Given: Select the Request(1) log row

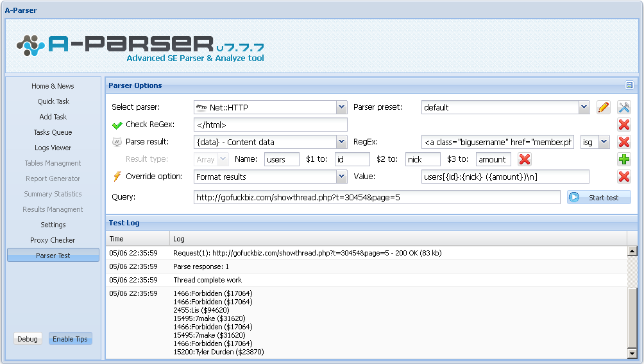Looking at the screenshot, I should pyautogui.click(x=366, y=253).
